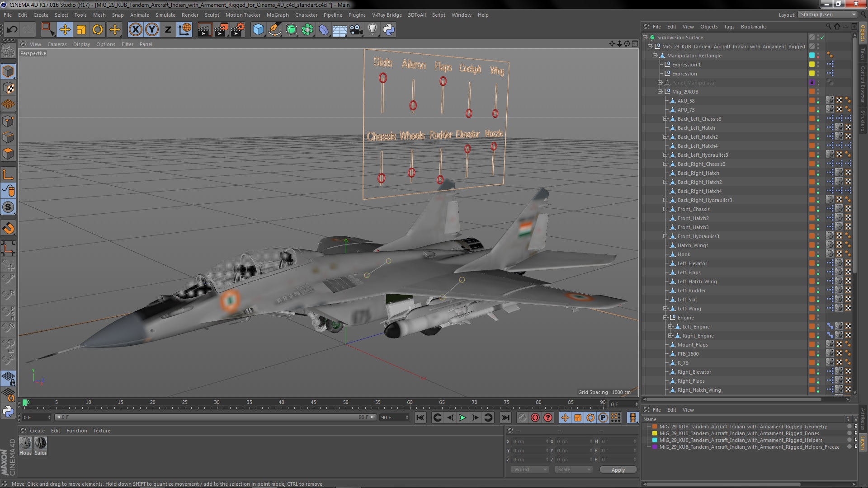Render the active view
The image size is (868, 488).
[x=204, y=30]
